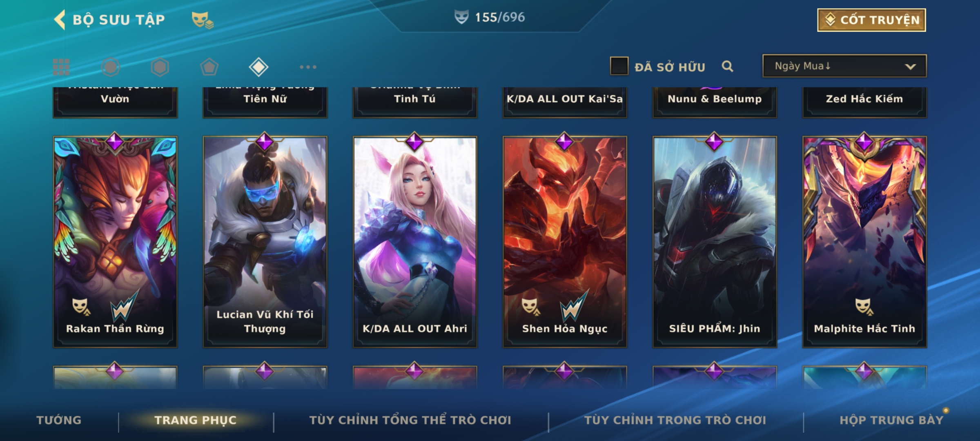This screenshot has width=980, height=441.
Task: Open the skin shop masks-and-coins icon
Action: (203, 20)
